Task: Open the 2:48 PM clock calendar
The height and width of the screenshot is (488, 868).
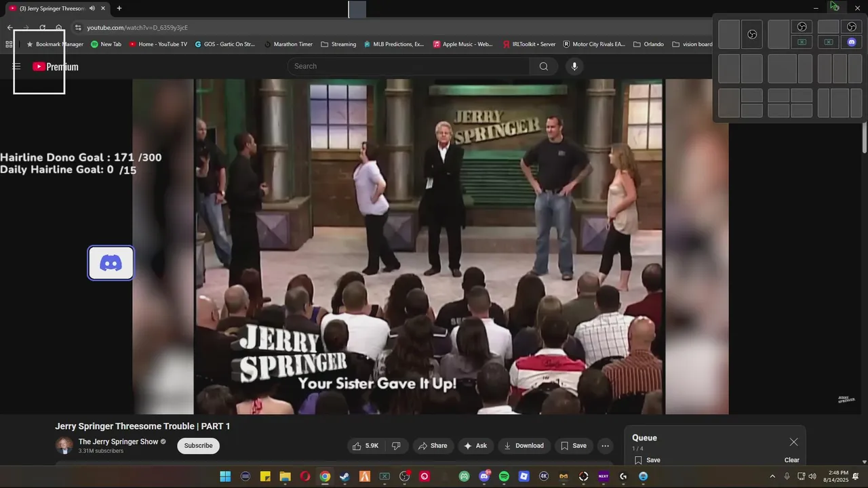Action: [835, 476]
